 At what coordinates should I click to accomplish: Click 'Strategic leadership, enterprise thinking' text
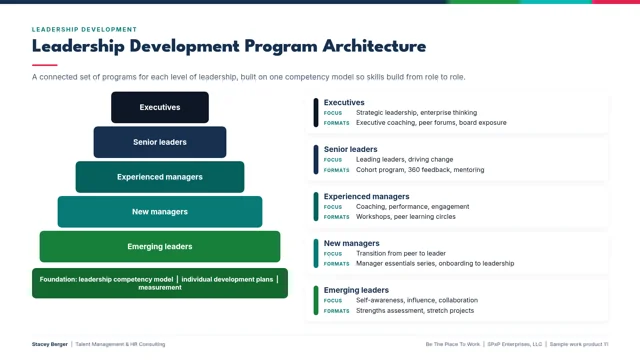tap(416, 113)
